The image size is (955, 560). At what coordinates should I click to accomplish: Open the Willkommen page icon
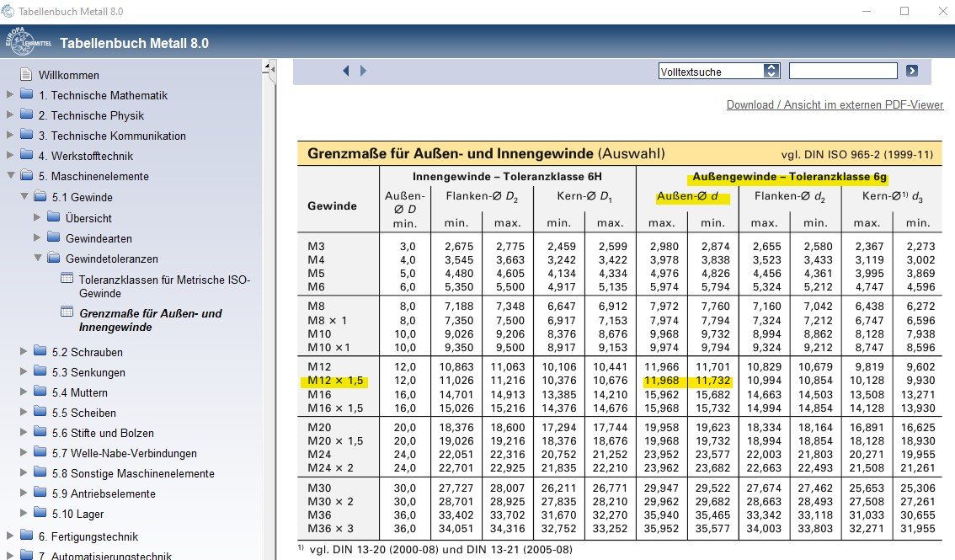click(26, 74)
